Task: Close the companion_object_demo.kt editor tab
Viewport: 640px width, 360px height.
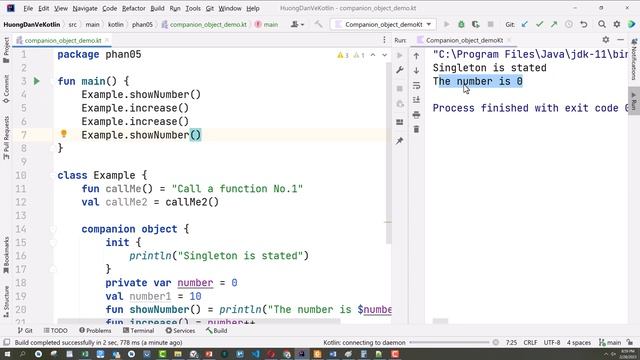Action: click(x=107, y=40)
